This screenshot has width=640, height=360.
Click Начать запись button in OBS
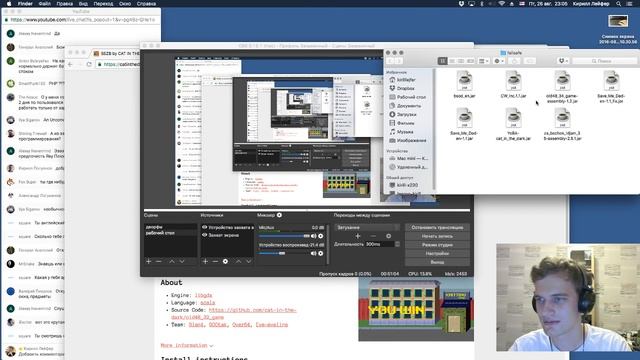(x=437, y=236)
